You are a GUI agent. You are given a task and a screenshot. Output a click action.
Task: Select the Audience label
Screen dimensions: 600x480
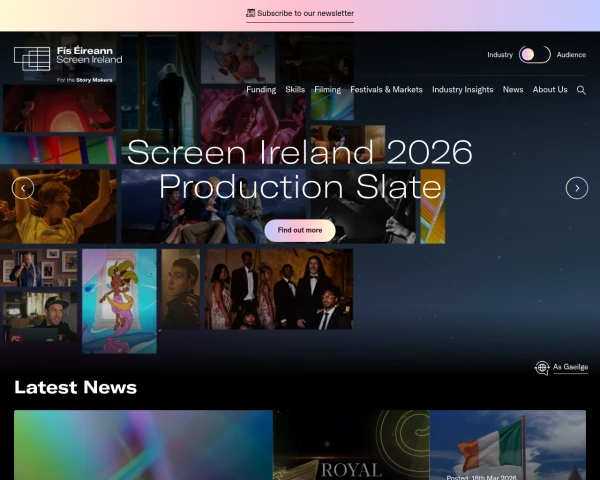571,55
